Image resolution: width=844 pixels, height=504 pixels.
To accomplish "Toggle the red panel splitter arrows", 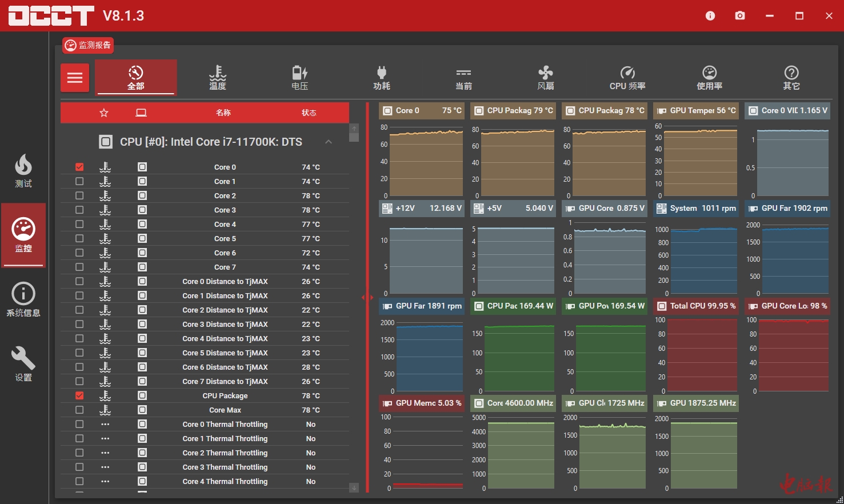I will point(367,297).
